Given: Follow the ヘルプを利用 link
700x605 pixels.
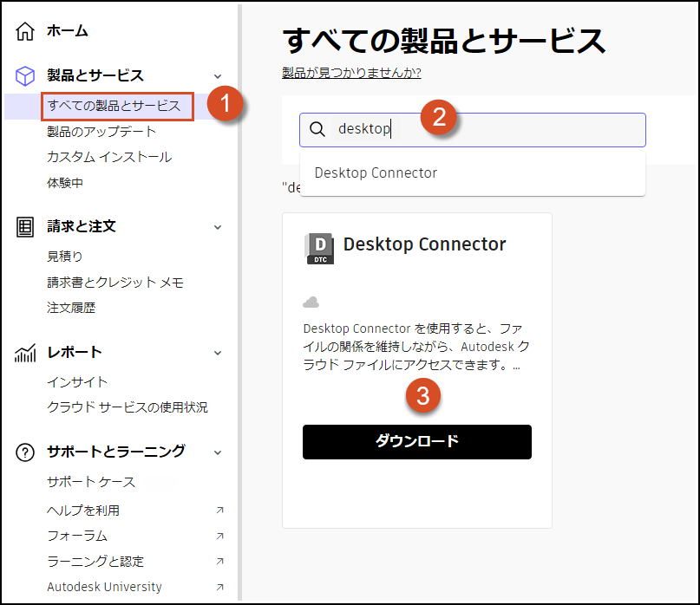Looking at the screenshot, I should 83,511.
